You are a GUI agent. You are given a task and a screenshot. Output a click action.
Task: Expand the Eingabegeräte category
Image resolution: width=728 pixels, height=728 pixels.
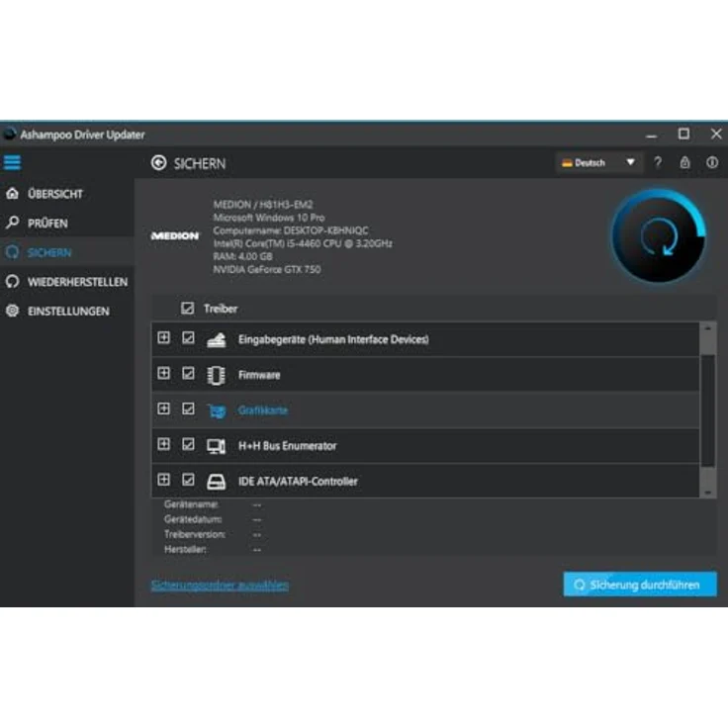[163, 337]
